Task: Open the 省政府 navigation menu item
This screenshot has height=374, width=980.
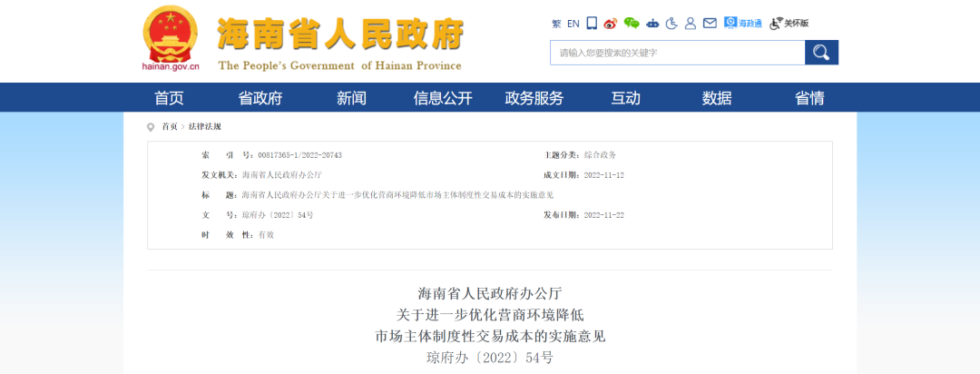Action: tap(260, 98)
